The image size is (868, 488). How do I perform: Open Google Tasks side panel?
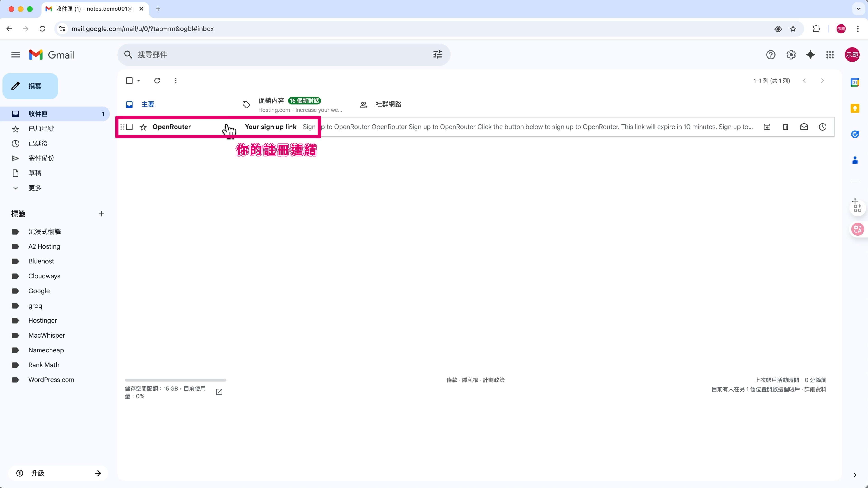[855, 134]
